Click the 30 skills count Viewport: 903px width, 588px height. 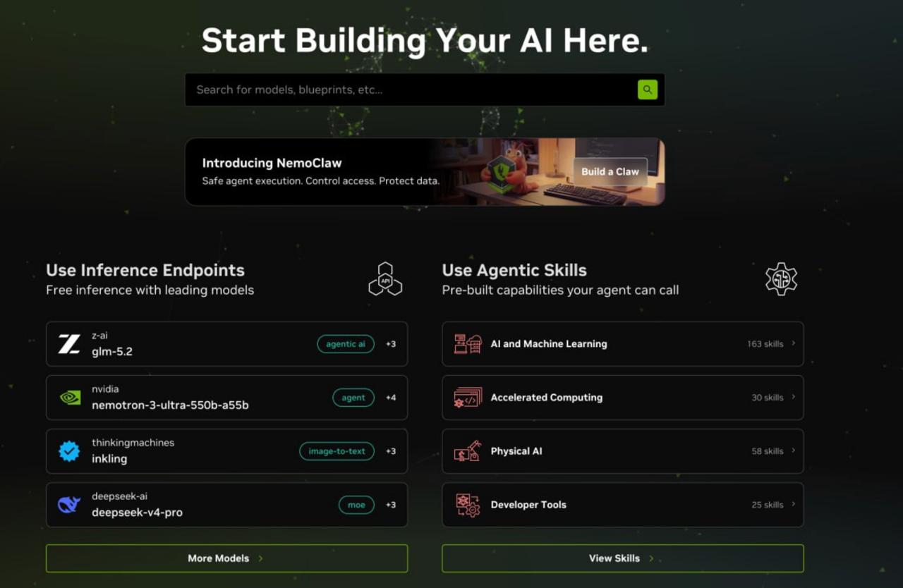(768, 398)
